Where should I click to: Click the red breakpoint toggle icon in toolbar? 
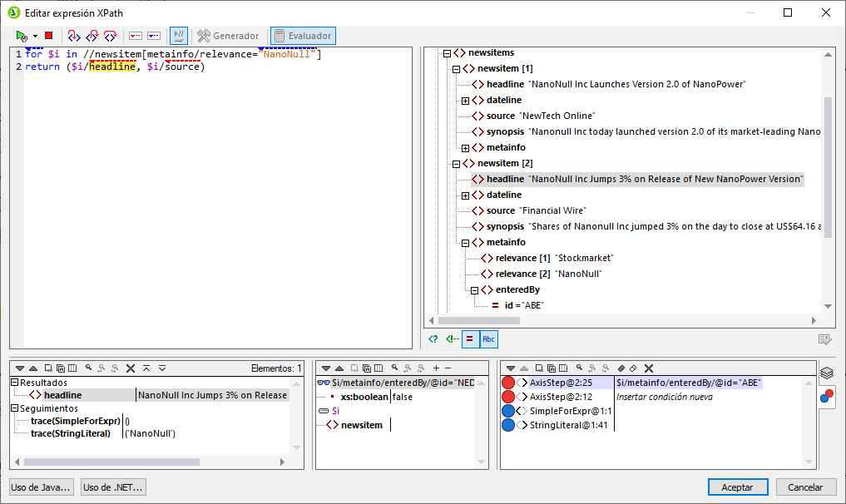pyautogui.click(x=135, y=36)
